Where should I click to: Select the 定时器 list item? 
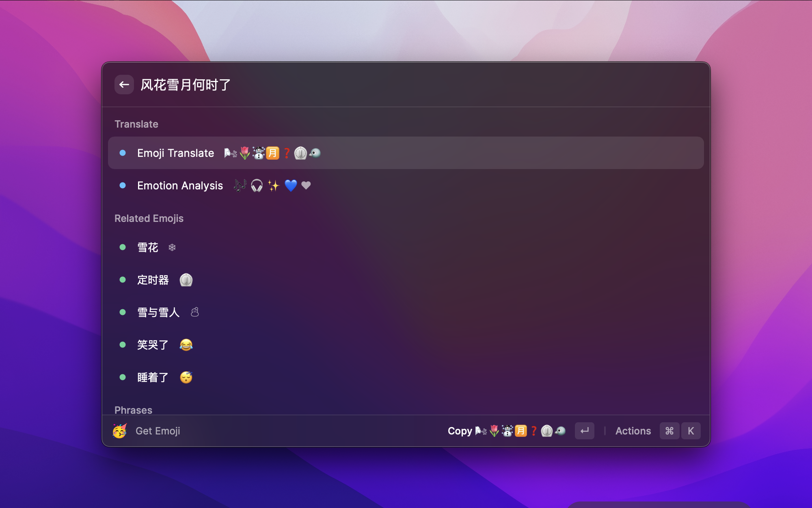click(406, 280)
